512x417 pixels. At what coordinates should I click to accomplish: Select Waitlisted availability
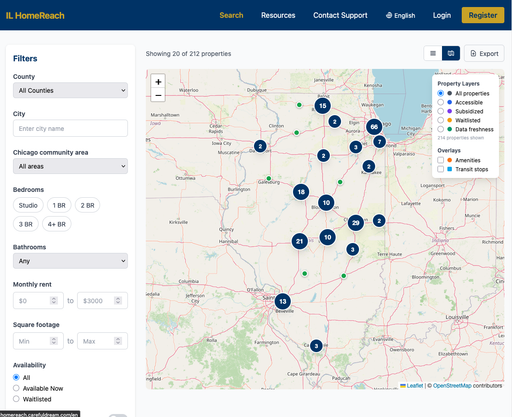(x=16, y=399)
